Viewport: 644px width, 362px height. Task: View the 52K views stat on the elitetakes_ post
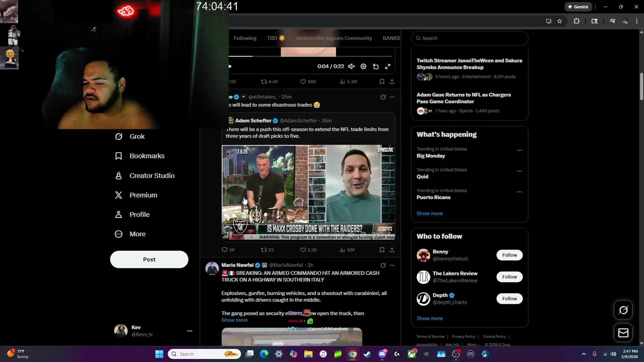click(347, 250)
